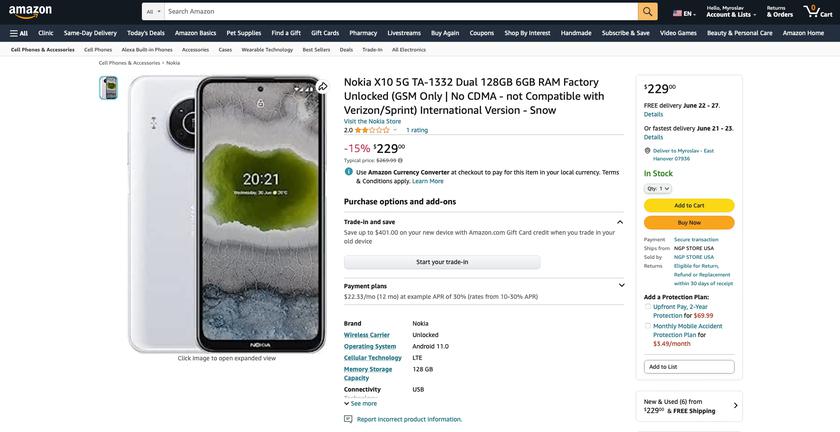Image resolution: width=840 pixels, height=432 pixels.
Task: Select the product thumbnail image
Action: point(108,88)
